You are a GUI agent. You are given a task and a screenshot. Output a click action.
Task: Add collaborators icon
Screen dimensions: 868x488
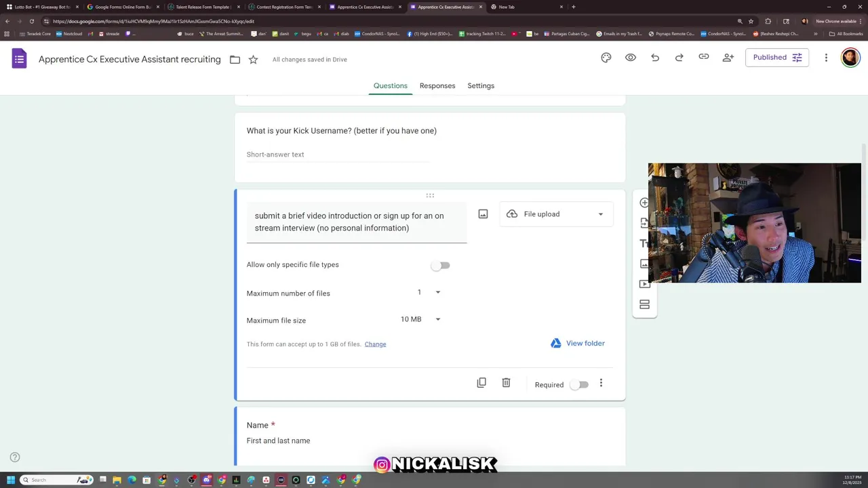pos(728,58)
